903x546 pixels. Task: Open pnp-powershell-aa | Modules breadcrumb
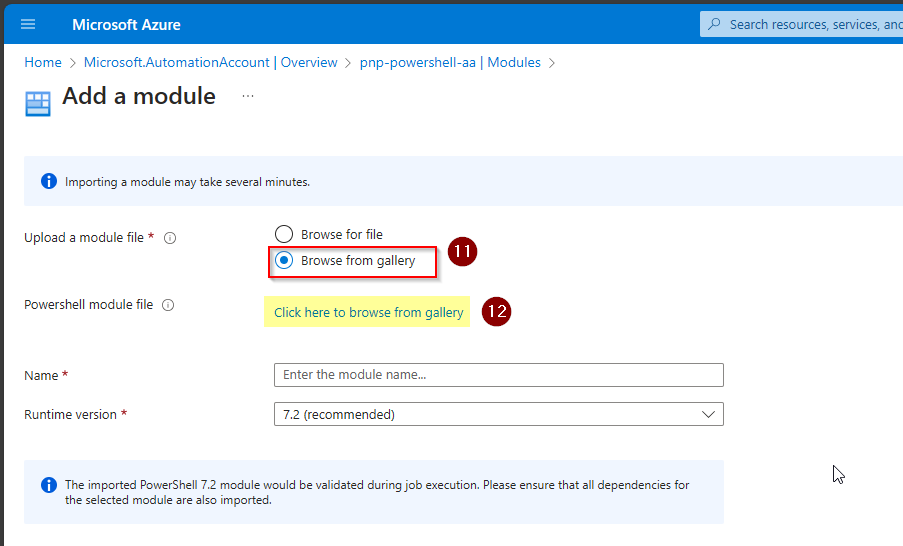[x=450, y=62]
